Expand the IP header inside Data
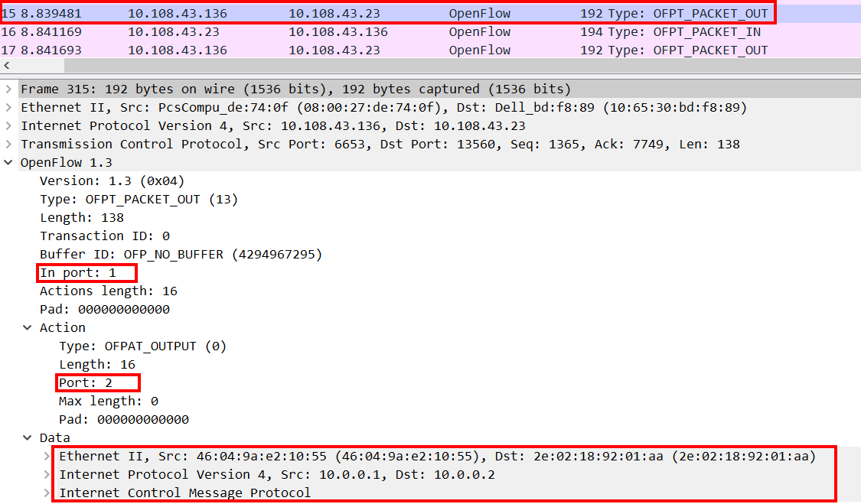861x504 pixels. pyautogui.click(x=48, y=474)
